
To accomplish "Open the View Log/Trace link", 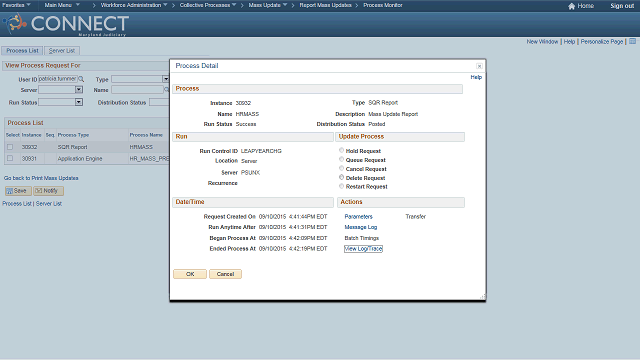I will [x=363, y=249].
